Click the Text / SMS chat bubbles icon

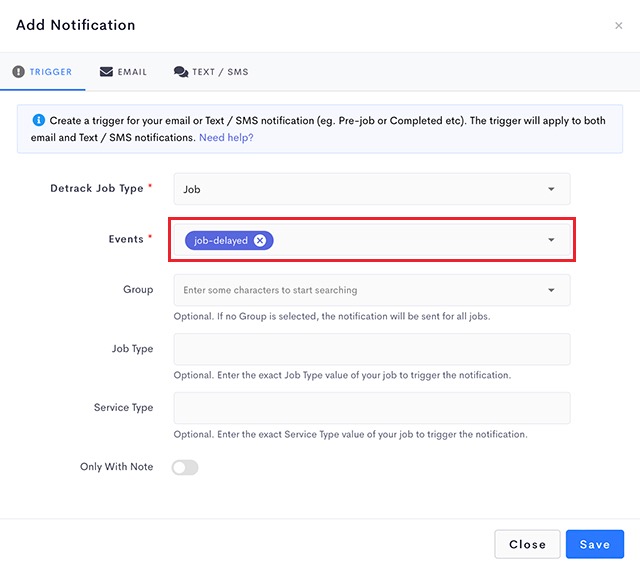pyautogui.click(x=181, y=72)
